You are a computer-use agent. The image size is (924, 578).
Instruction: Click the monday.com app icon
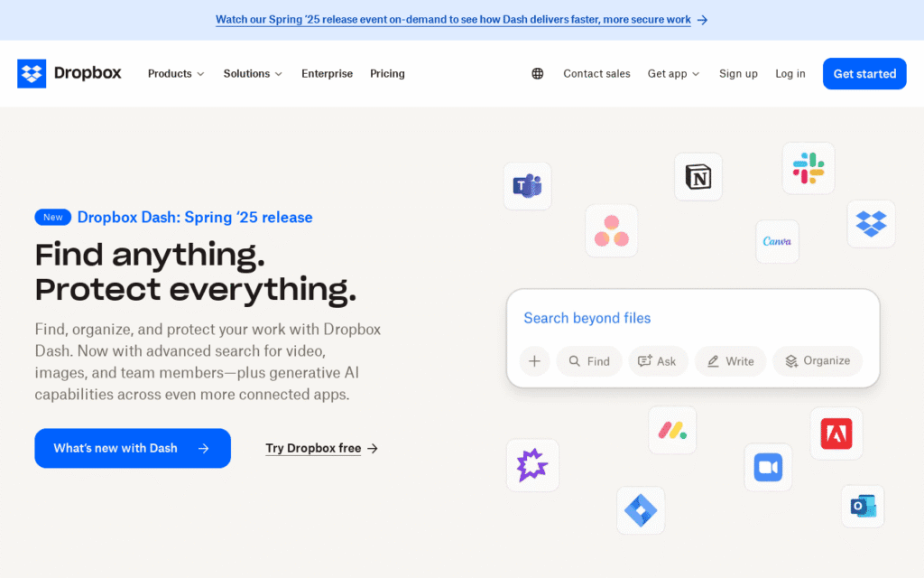[672, 430]
